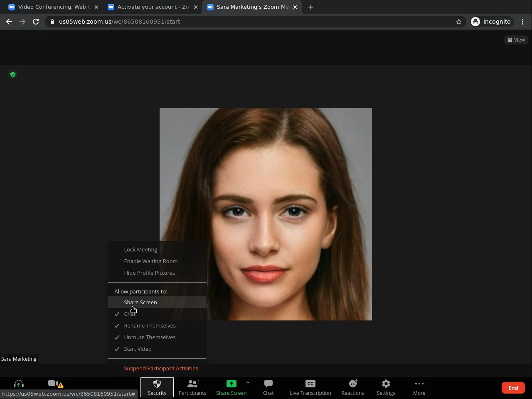Select Lock Meeting from security menu

[x=140, y=249]
